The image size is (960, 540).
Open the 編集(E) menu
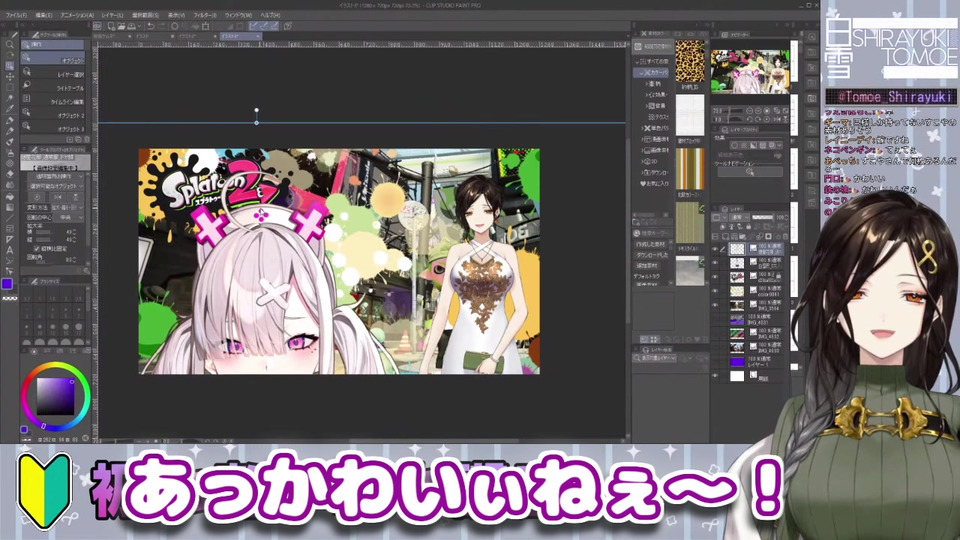(44, 15)
